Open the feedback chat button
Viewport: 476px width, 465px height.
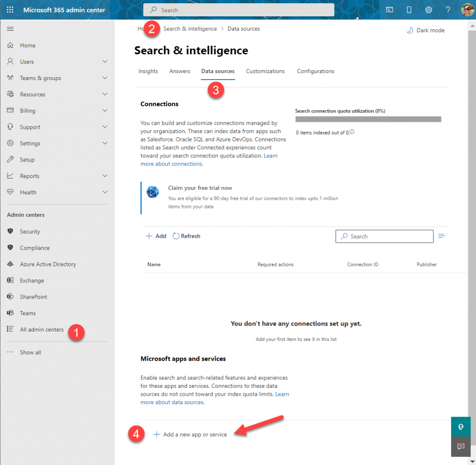coord(461,446)
